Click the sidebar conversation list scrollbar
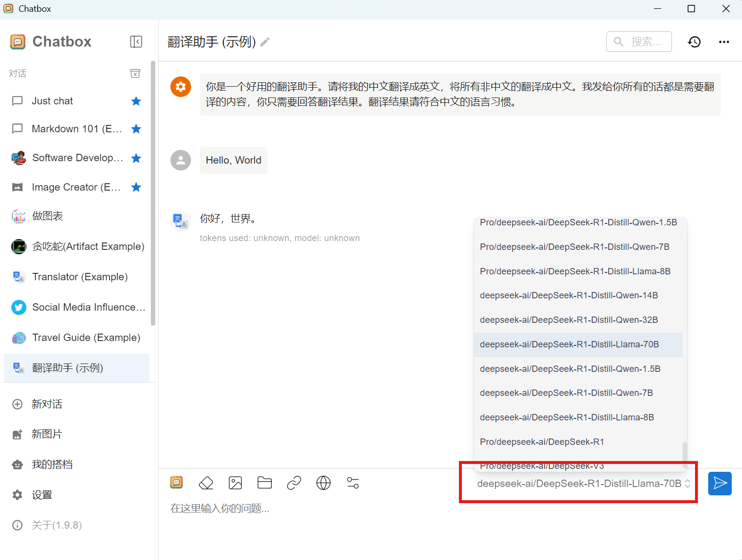The image size is (742, 560). (x=153, y=194)
